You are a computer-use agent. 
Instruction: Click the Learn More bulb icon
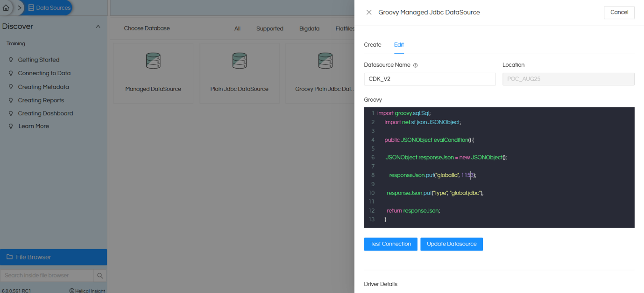pyautogui.click(x=11, y=126)
